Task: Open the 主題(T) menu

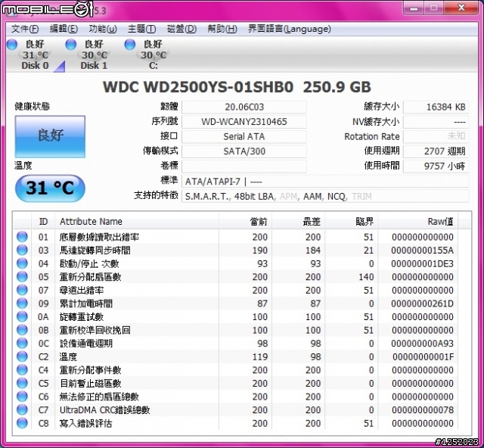Action: tap(141, 29)
